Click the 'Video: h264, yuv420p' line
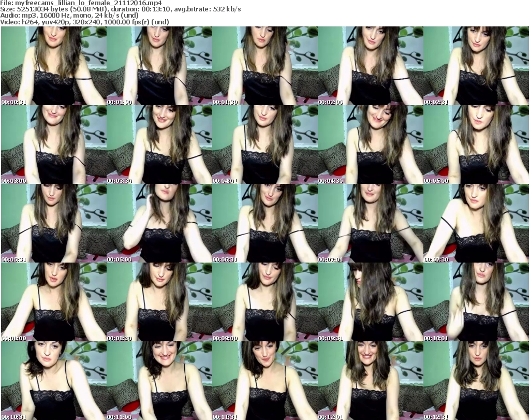 coord(84,22)
